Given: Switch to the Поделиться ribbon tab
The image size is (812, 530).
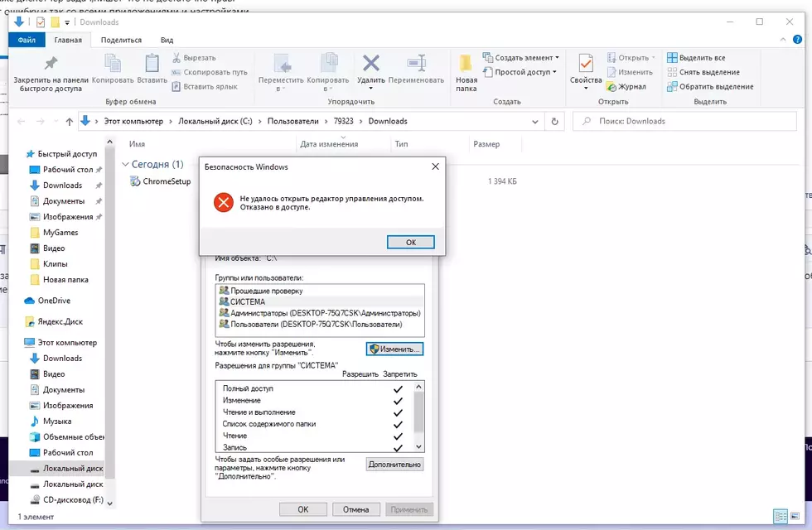Looking at the screenshot, I should tap(121, 40).
